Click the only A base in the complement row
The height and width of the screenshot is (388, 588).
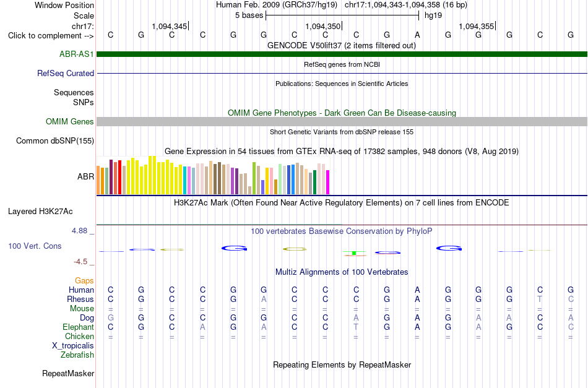point(417,35)
